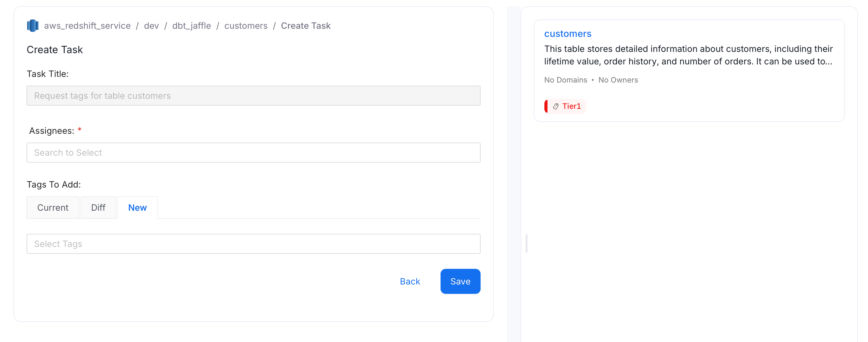Image resolution: width=868 pixels, height=342 pixels.
Task: Switch to the Current tags tab
Action: 53,208
